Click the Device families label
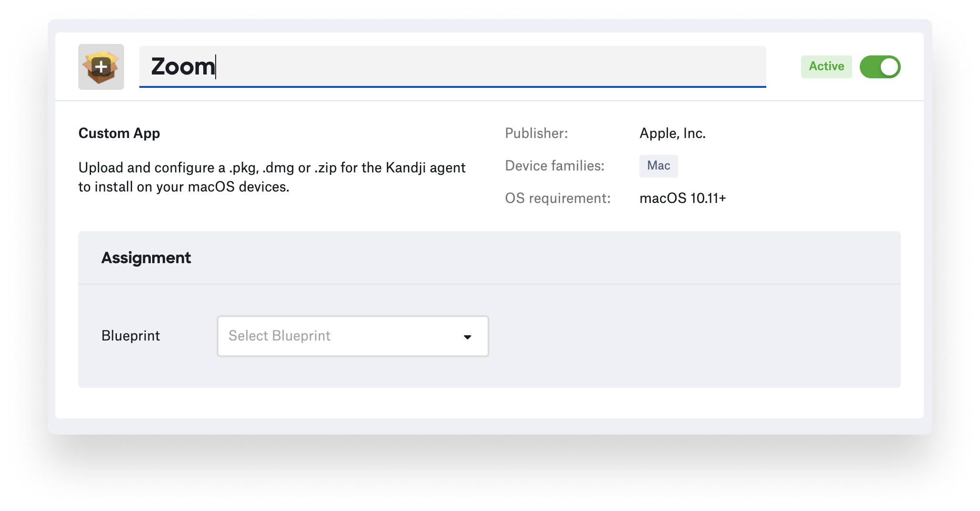Screen dimensions: 980x511 click(x=554, y=166)
